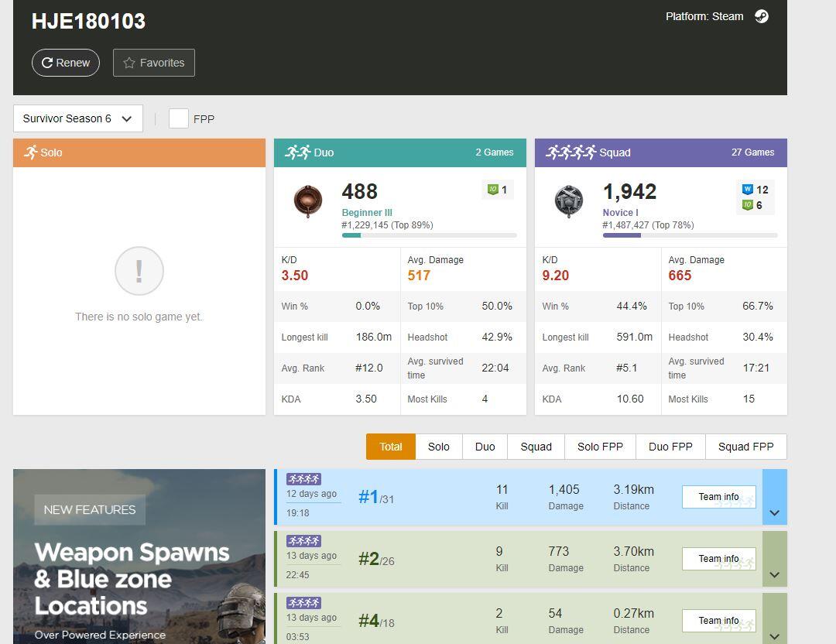Click the Duo runners icon header
The image size is (836, 644).
point(297,152)
